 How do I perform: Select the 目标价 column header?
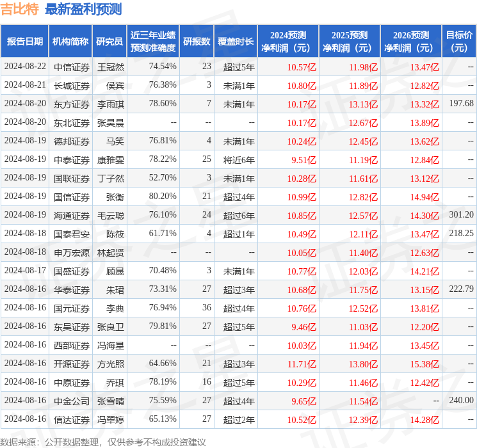click(x=459, y=42)
